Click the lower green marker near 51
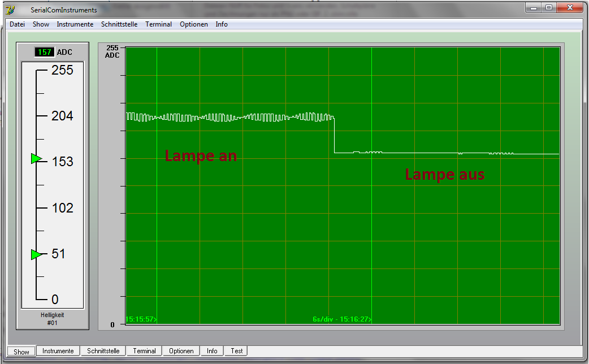Viewport: 589px width, 364px height. 36,255
